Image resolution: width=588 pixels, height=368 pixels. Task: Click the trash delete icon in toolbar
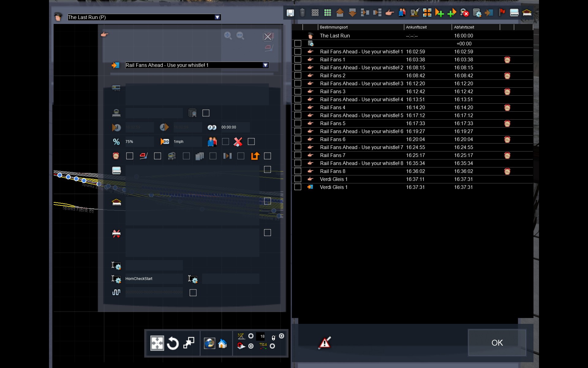tap(302, 13)
